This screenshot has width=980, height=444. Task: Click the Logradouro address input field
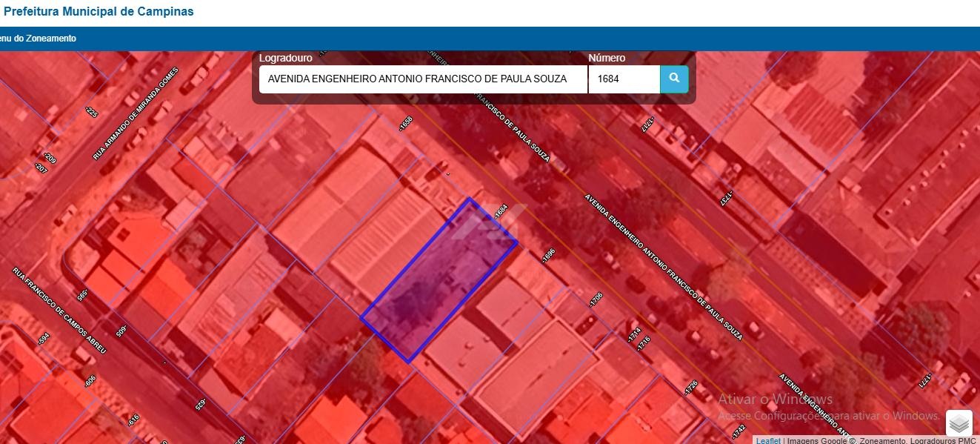[x=422, y=79]
